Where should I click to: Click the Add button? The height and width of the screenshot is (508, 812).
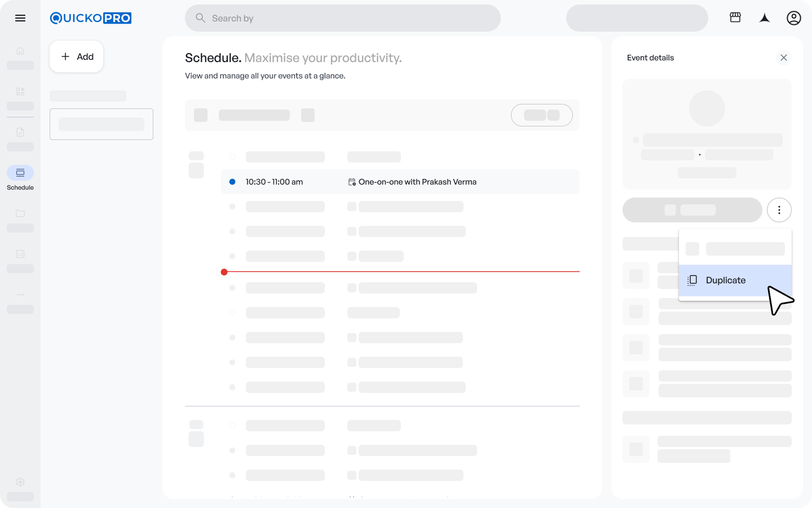[77, 56]
